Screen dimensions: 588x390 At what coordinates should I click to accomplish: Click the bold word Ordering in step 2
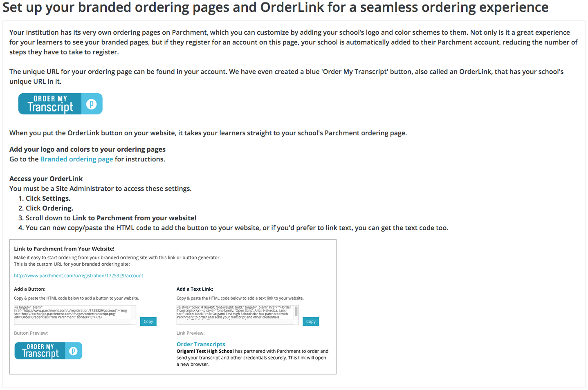[57, 208]
